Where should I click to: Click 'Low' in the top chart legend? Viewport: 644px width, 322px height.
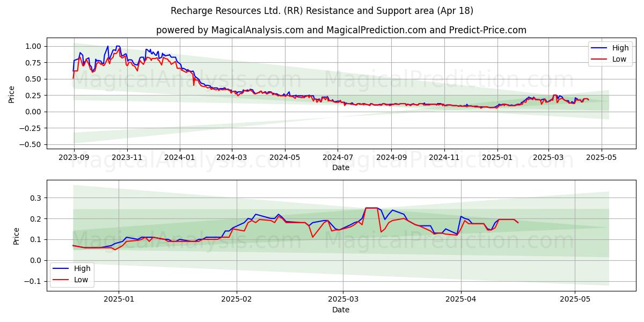[x=619, y=59]
